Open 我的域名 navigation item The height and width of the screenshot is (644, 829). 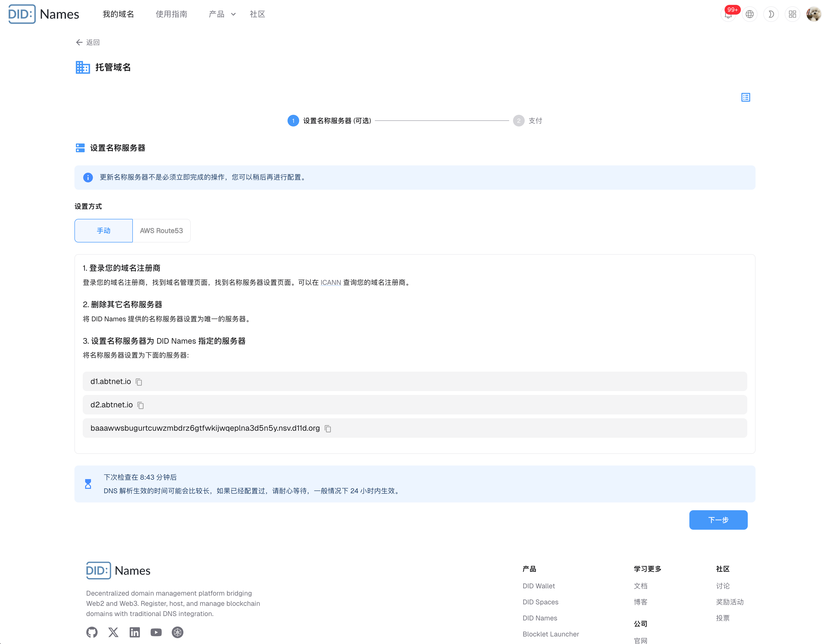click(x=118, y=14)
